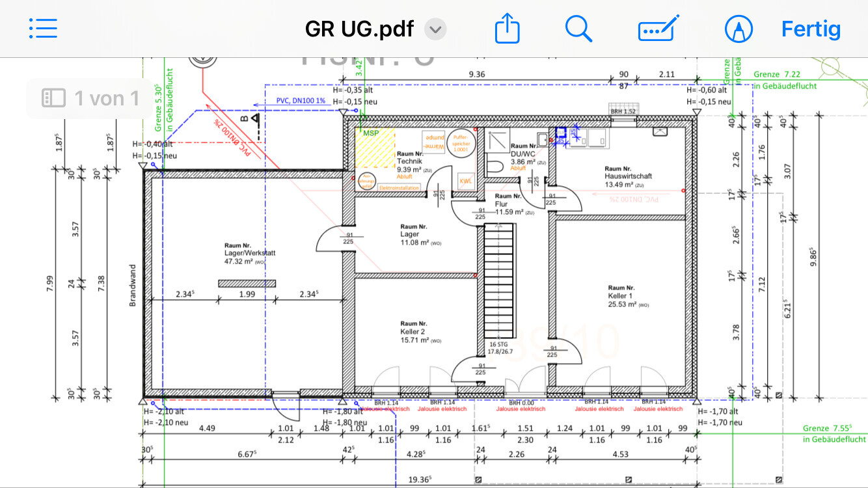Tap the GR UG.pdf file title

(359, 29)
